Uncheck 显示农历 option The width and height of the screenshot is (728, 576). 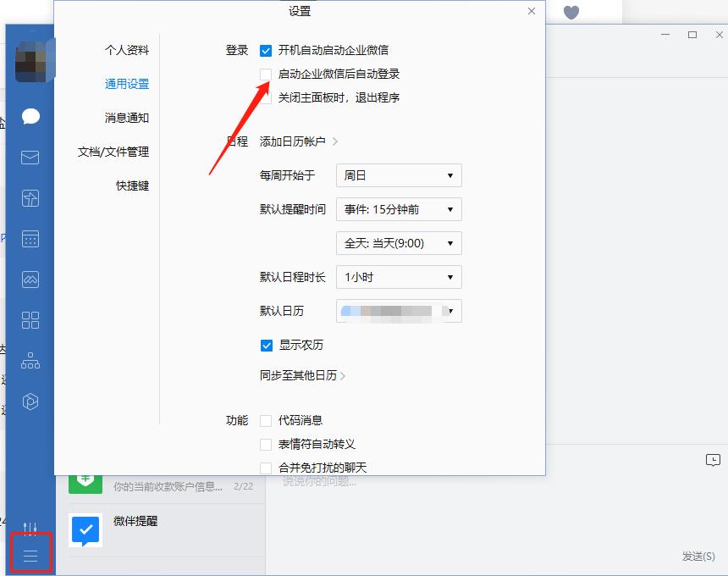point(267,345)
